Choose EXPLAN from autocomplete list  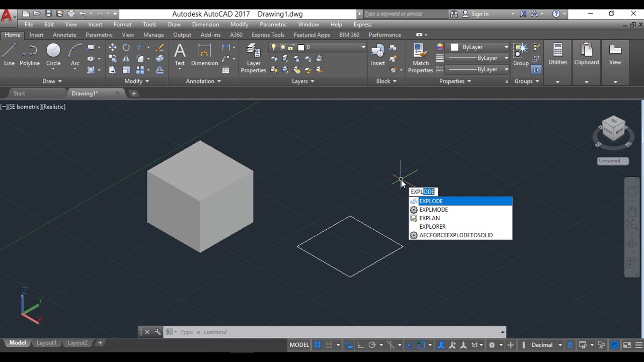[460, 218]
